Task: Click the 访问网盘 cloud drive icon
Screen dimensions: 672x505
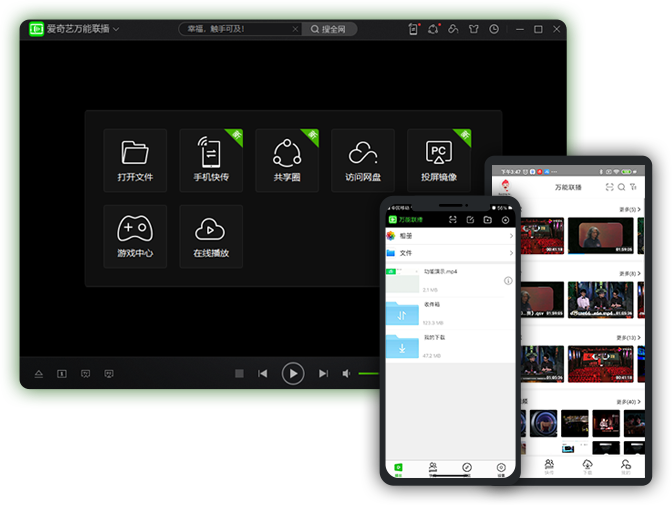Action: (363, 160)
